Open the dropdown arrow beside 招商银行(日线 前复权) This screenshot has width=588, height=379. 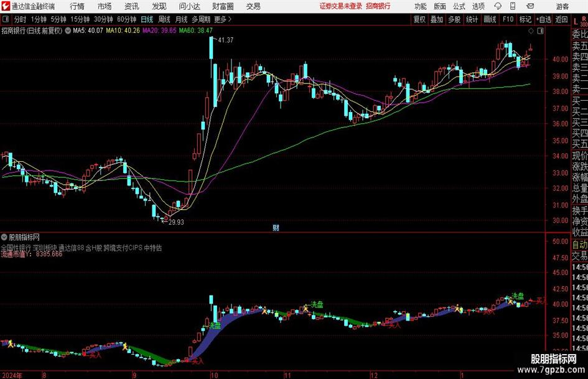pyautogui.click(x=68, y=30)
